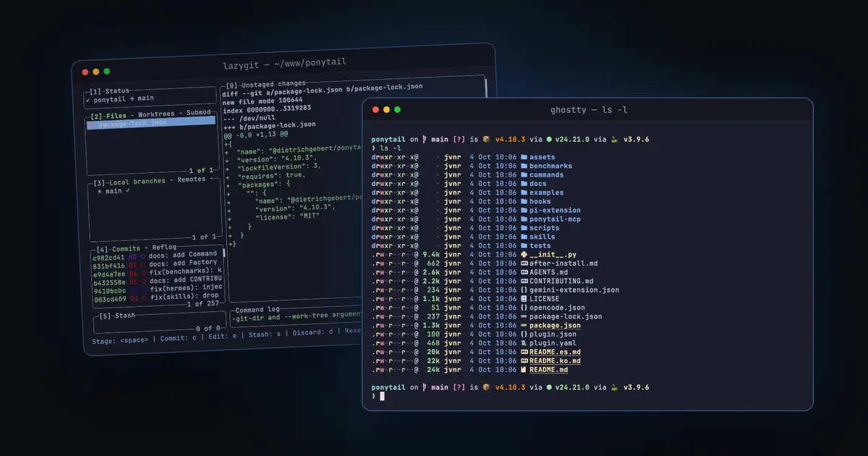Click the folder icon beside assets

click(x=524, y=157)
